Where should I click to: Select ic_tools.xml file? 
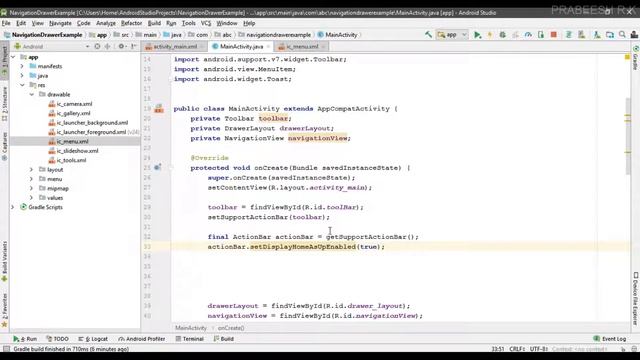tap(67, 160)
